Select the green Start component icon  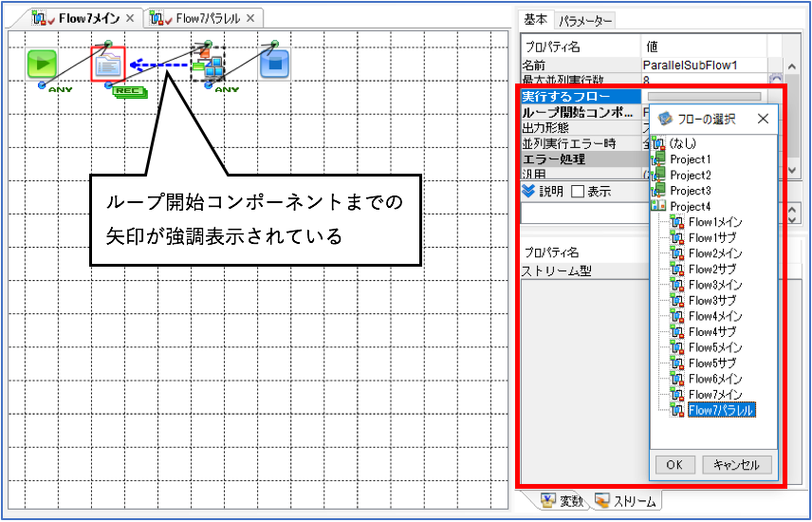[42, 65]
